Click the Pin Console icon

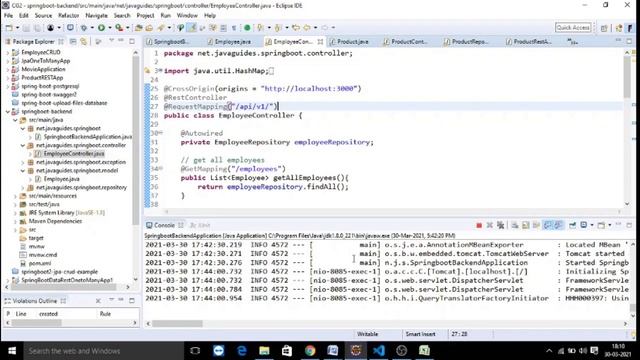point(572,225)
